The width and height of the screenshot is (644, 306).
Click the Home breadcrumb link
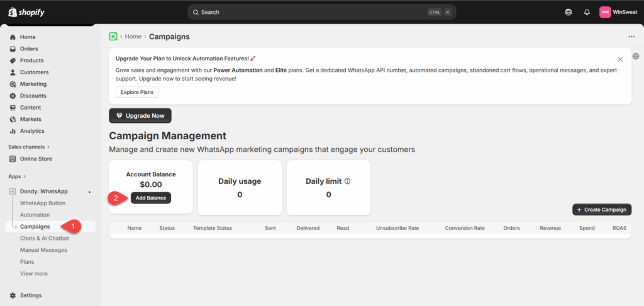(133, 37)
